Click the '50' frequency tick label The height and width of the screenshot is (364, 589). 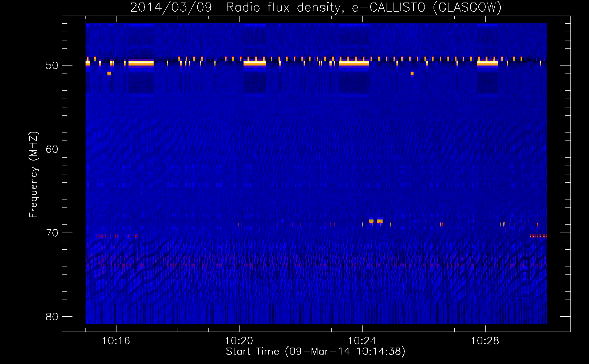[x=52, y=66]
